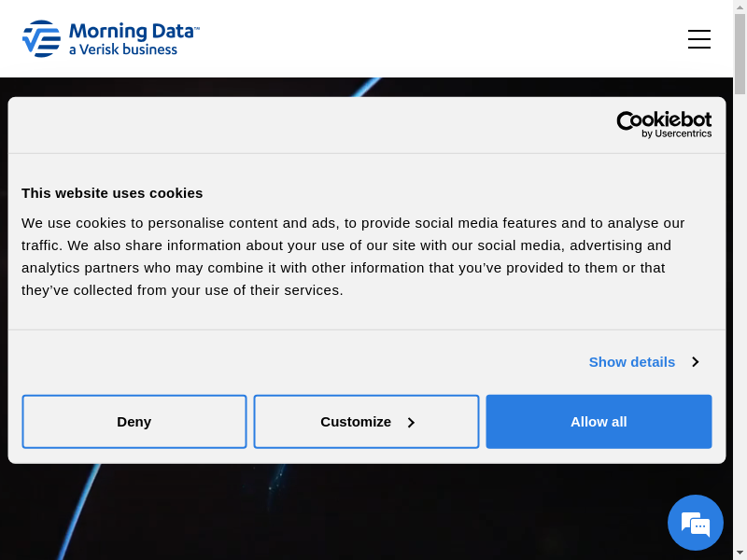Click the chevron next to Show details
This screenshot has width=747, height=560.
pos(695,362)
